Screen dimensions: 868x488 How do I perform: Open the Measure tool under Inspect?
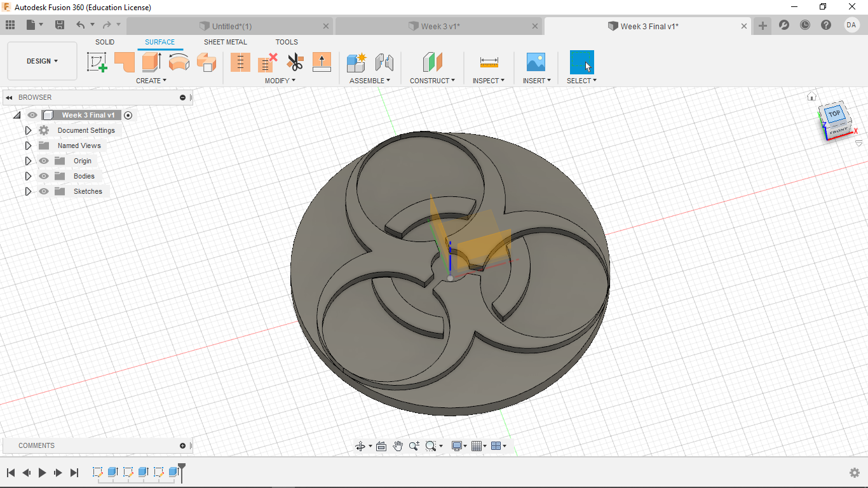point(489,62)
